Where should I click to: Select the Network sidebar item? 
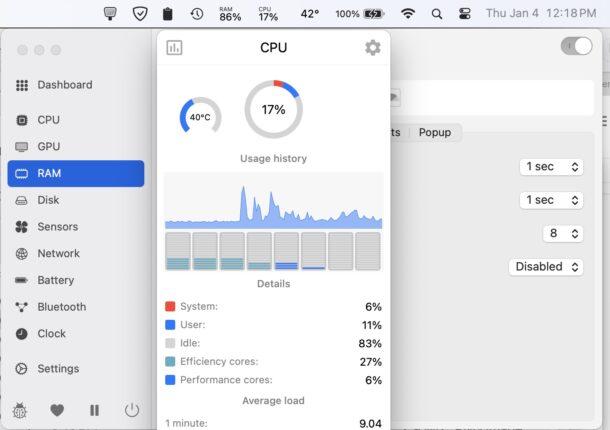[58, 254]
